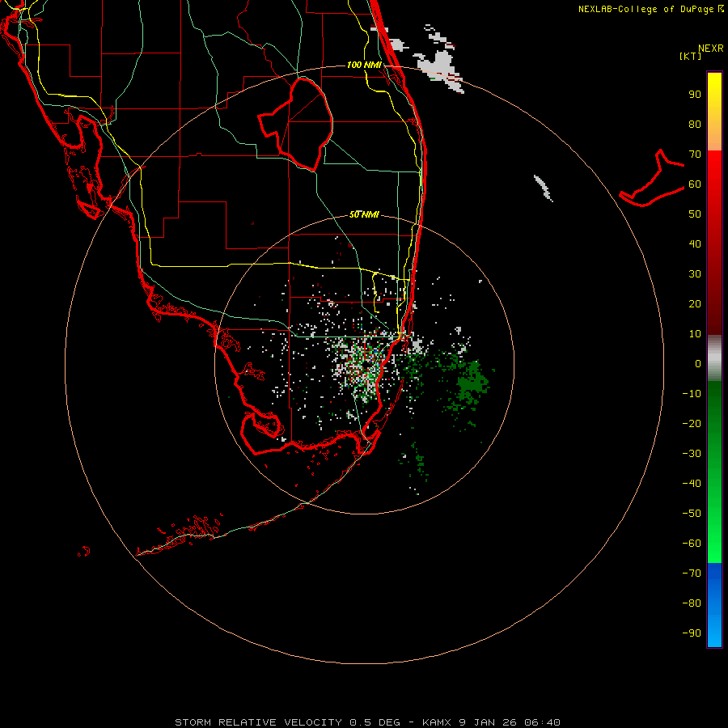Click the -10 value on the velocity scale
728x728 pixels.
[692, 394]
